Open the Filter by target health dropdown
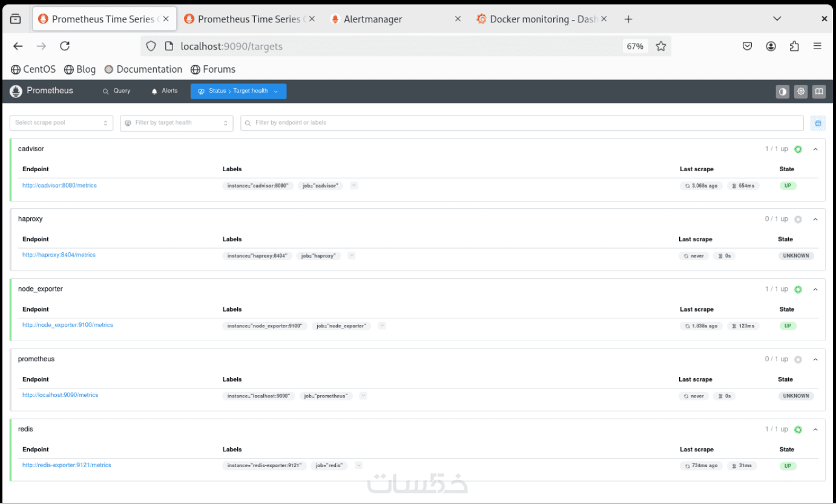836x504 pixels. click(x=176, y=123)
